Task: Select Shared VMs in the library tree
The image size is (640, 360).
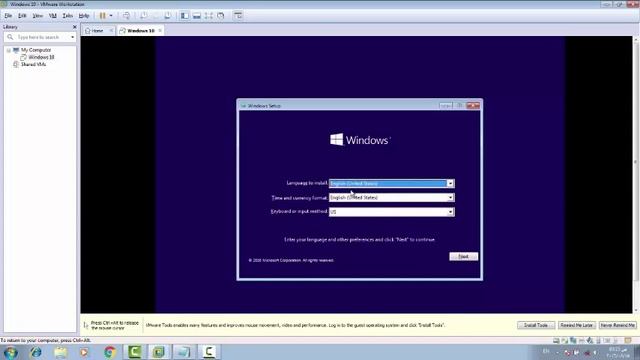Action: click(x=33, y=64)
